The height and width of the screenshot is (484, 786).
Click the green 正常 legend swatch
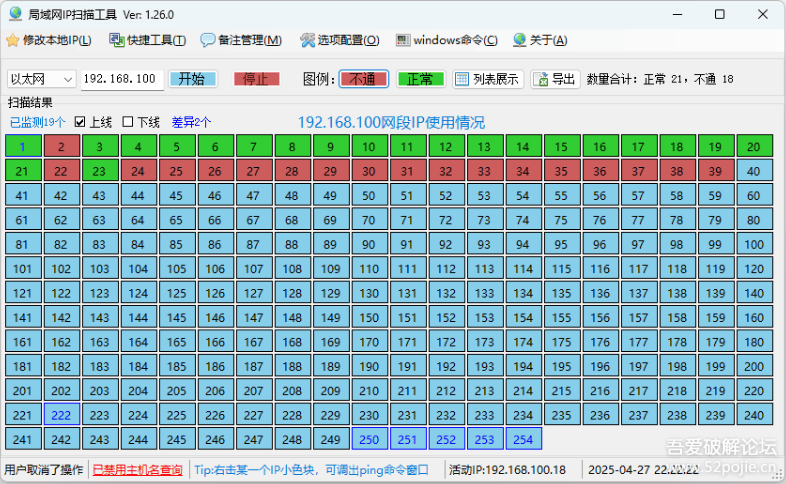click(x=420, y=79)
